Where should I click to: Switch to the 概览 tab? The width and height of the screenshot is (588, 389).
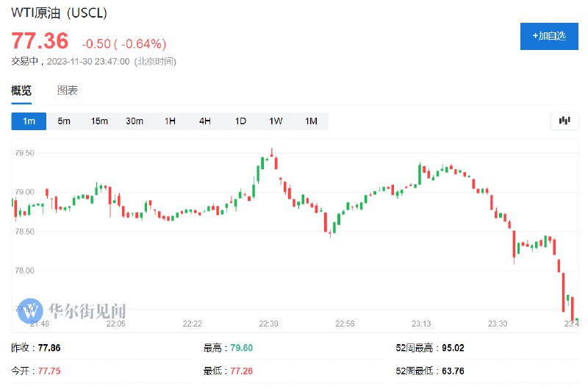(21, 90)
